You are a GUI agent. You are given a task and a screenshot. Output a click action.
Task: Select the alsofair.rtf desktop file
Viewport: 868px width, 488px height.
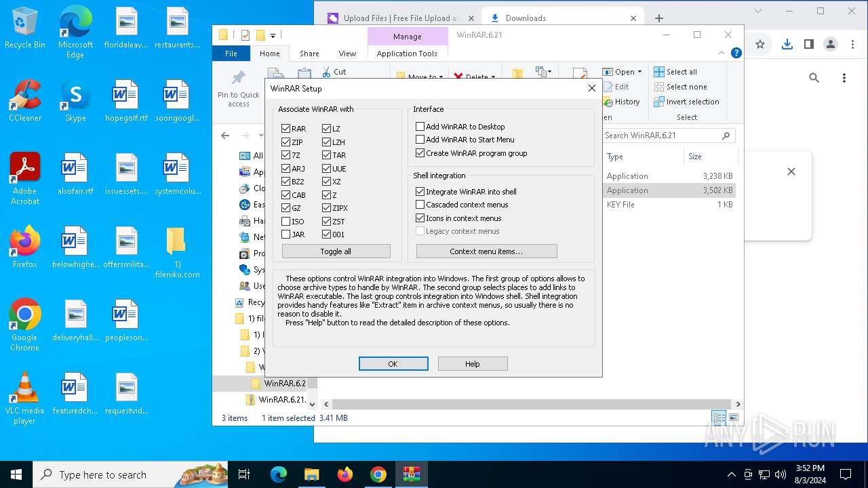75,174
